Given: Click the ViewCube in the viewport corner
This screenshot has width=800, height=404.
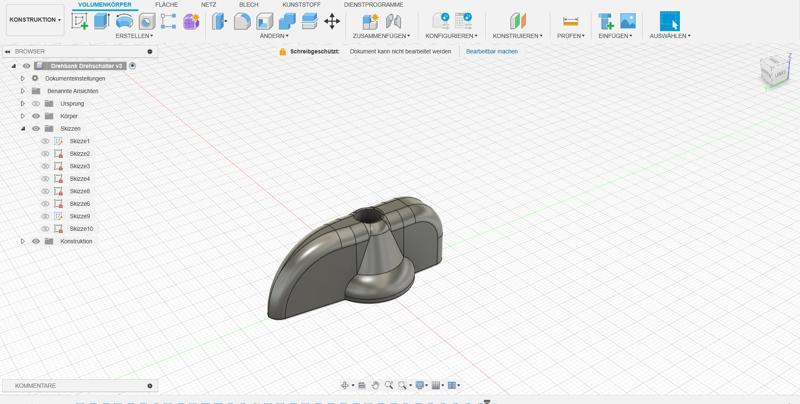Looking at the screenshot, I should click(x=773, y=69).
